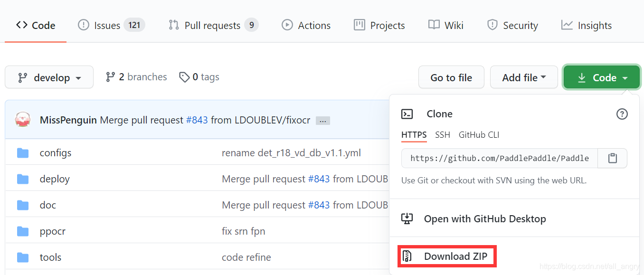644x275 pixels.
Task: Open the Code tab
Action: (x=36, y=25)
